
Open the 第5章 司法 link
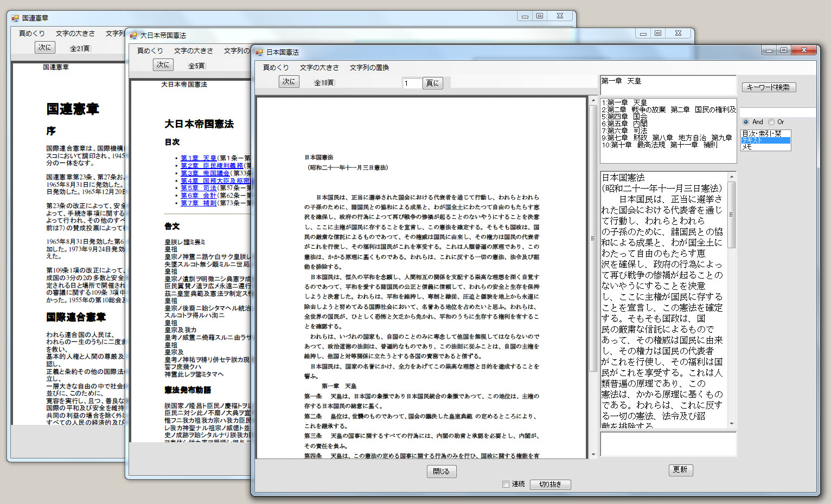(x=199, y=188)
